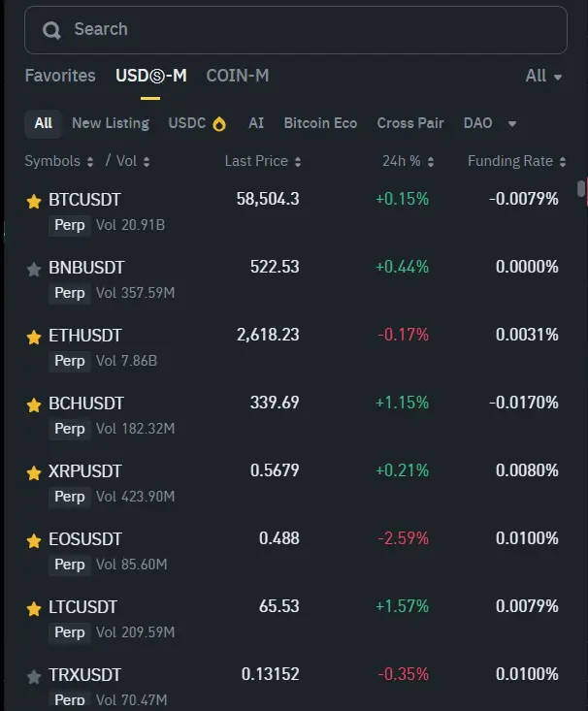Click the EOSUSDT star icon
Image resolution: width=588 pixels, height=711 pixels.
pos(34,540)
